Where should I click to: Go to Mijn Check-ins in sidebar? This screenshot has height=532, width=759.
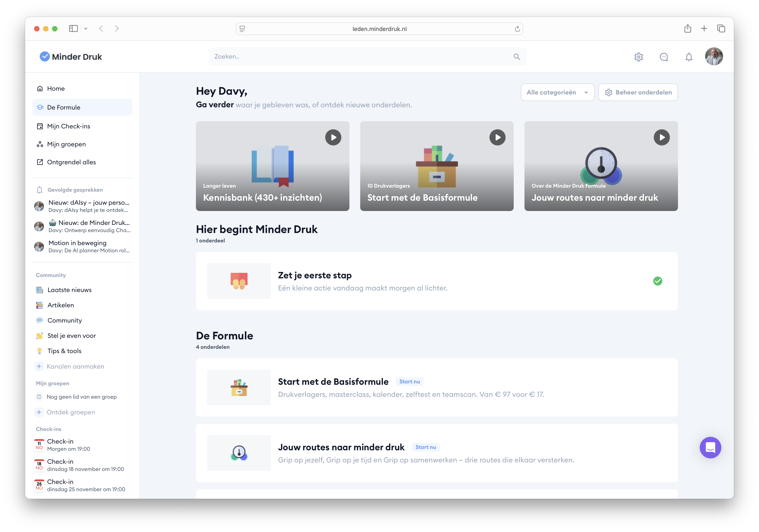pos(68,126)
